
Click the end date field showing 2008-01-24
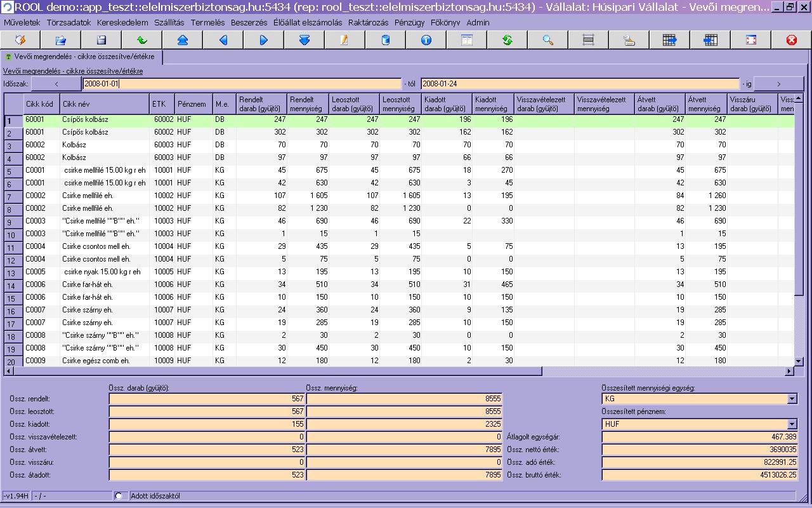click(580, 84)
